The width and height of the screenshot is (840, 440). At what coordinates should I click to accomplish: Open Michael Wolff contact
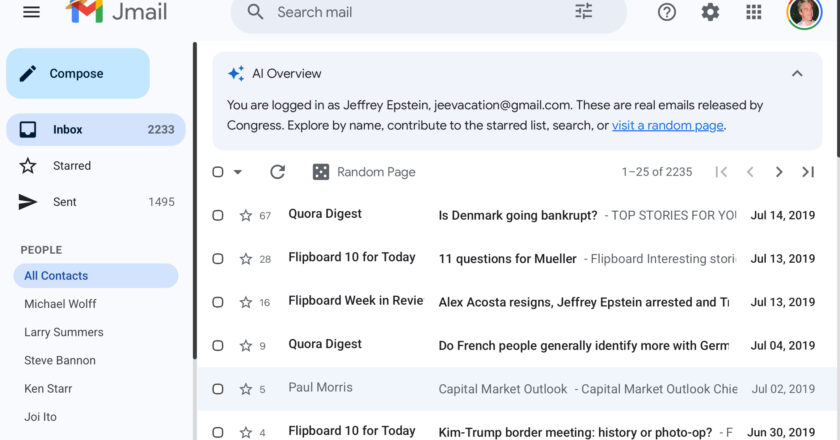coord(60,304)
